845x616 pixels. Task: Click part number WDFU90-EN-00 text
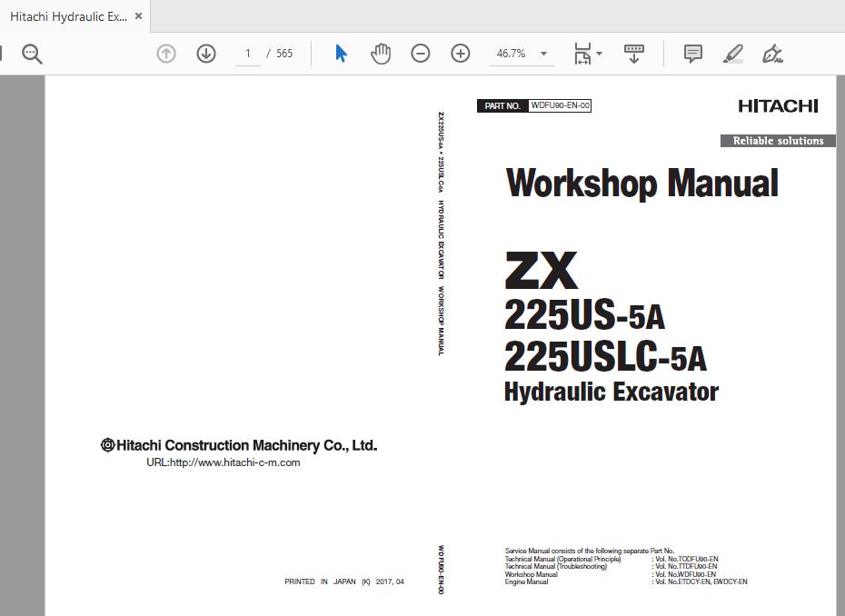560,105
